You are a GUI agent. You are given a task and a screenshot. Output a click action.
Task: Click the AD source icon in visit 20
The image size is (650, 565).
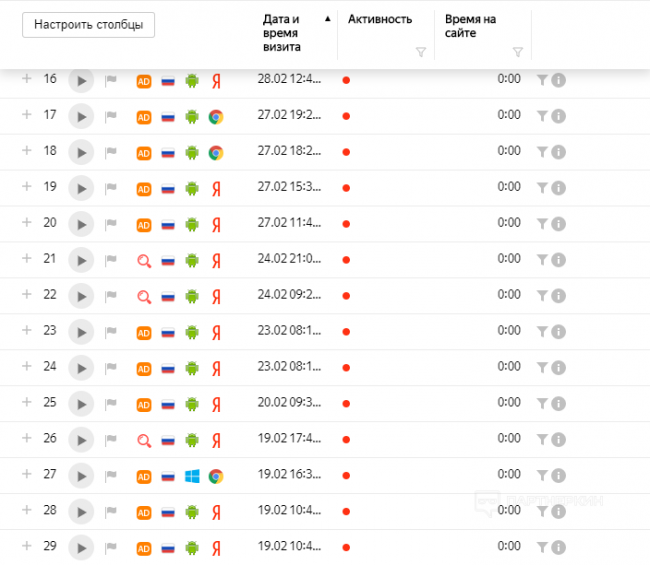click(x=143, y=224)
